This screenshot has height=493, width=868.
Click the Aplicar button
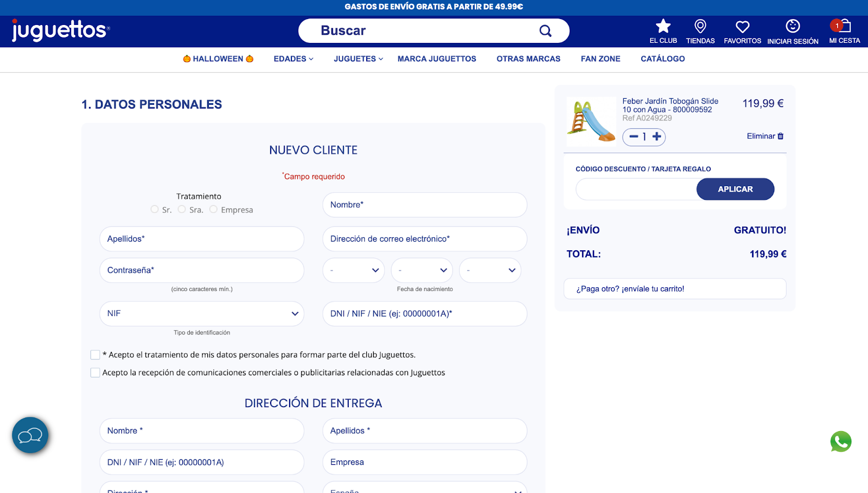pyautogui.click(x=735, y=189)
